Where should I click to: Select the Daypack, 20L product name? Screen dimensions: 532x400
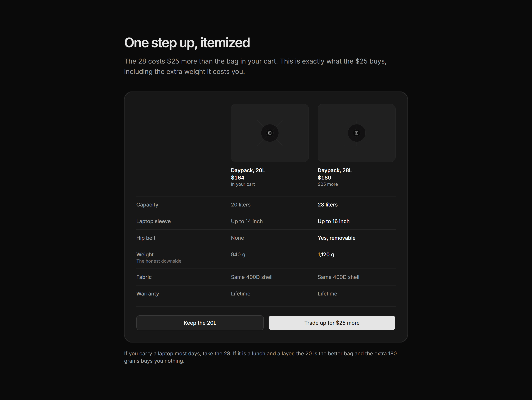click(x=248, y=170)
